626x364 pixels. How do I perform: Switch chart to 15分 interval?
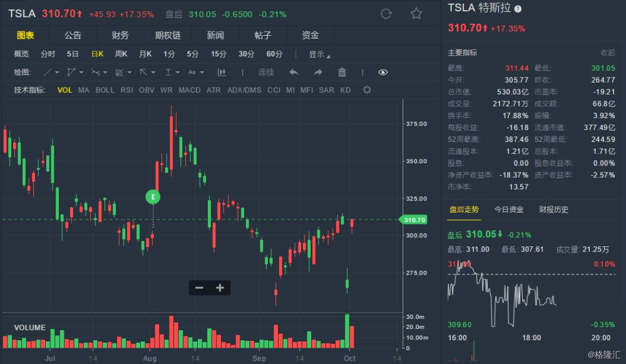218,54
